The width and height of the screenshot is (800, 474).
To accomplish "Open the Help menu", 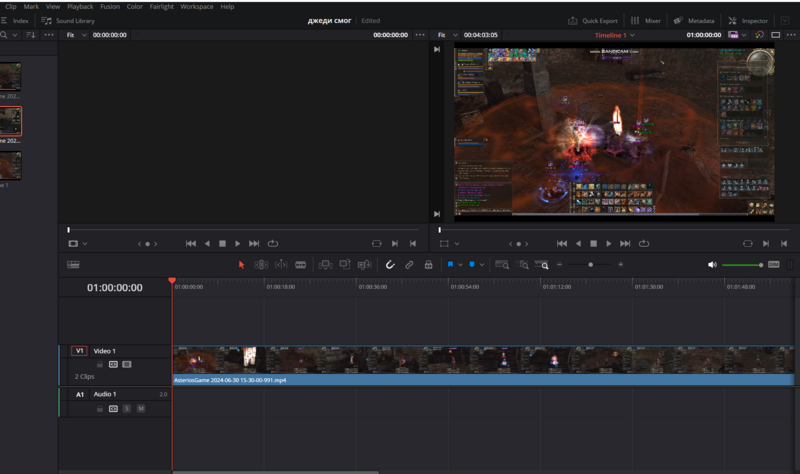I will (x=227, y=7).
